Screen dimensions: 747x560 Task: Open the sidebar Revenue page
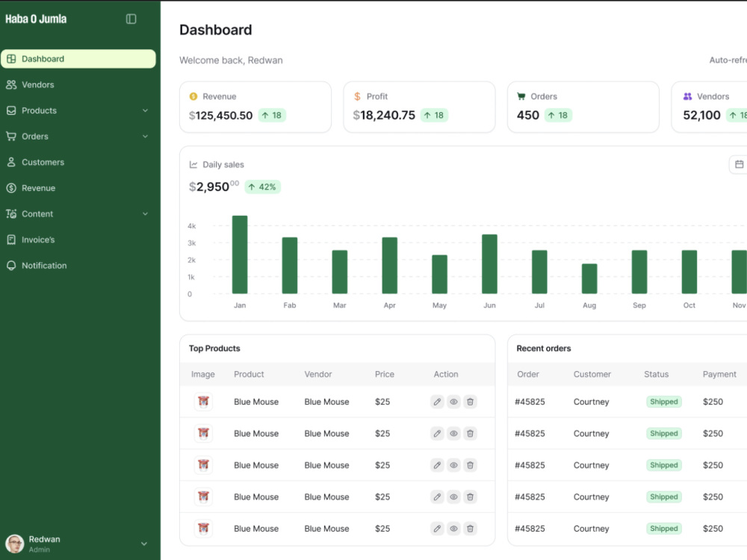[78, 188]
